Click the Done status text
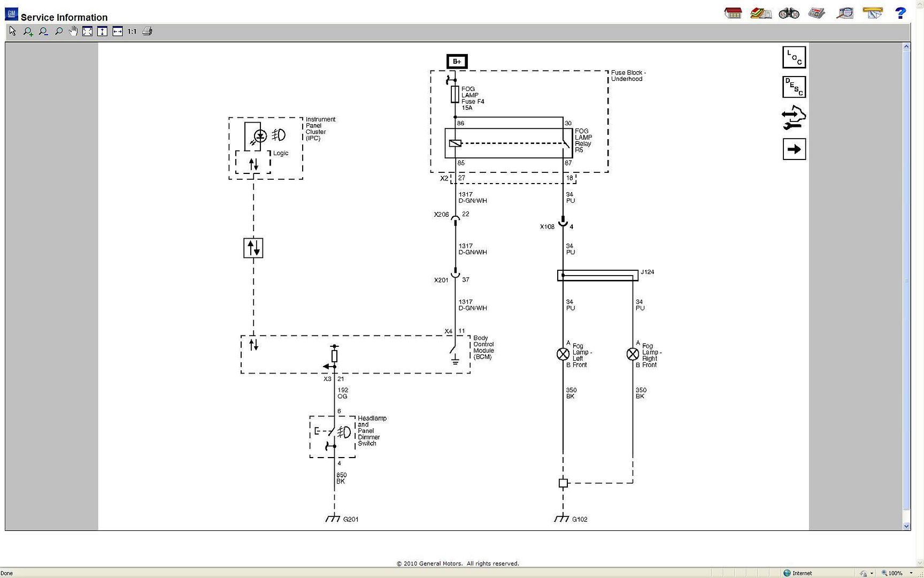Viewport: 924px width, 578px height. (6, 573)
